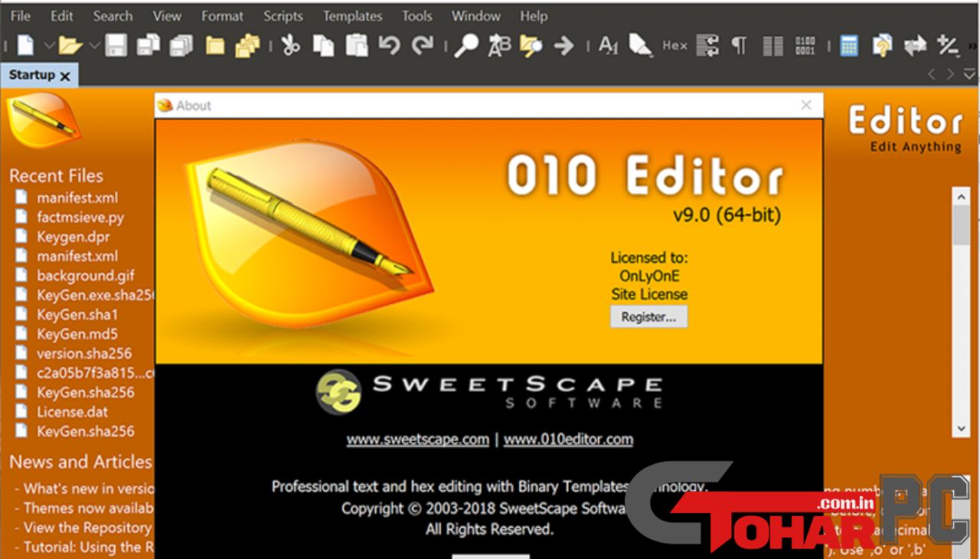Toggle the column mode icon
This screenshot has height=559, width=980.
pyautogui.click(x=773, y=46)
